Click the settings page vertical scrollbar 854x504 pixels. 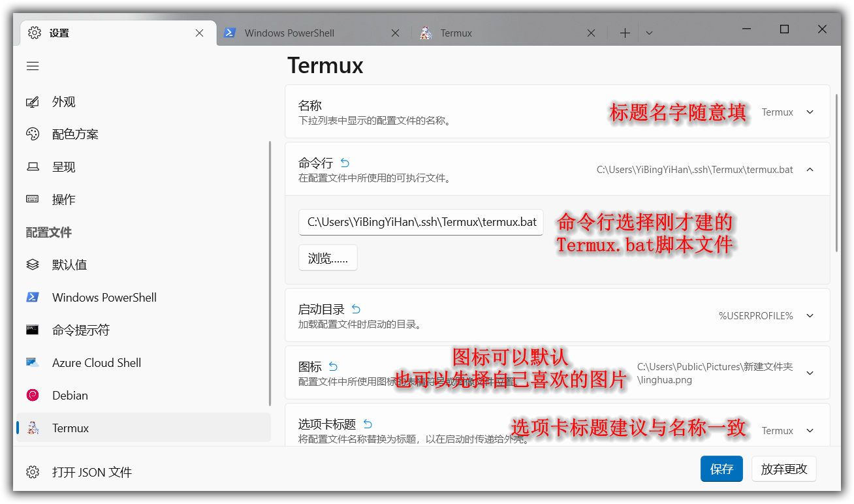[x=837, y=174]
